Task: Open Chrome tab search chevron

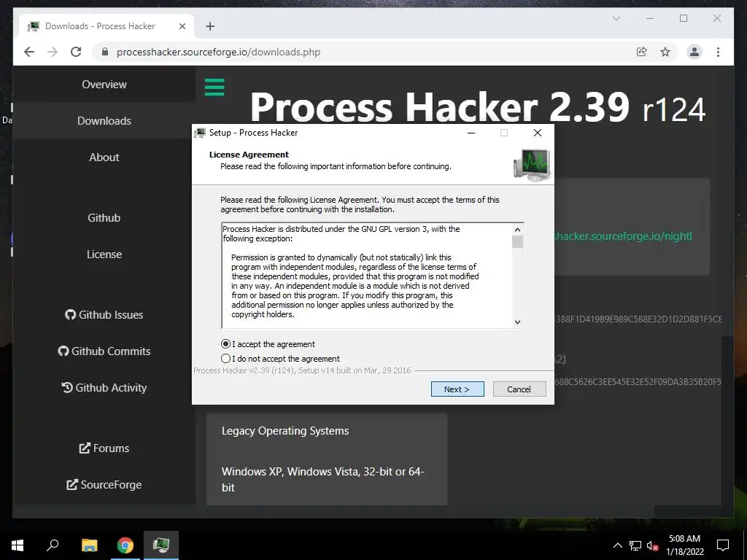Action: point(616,18)
